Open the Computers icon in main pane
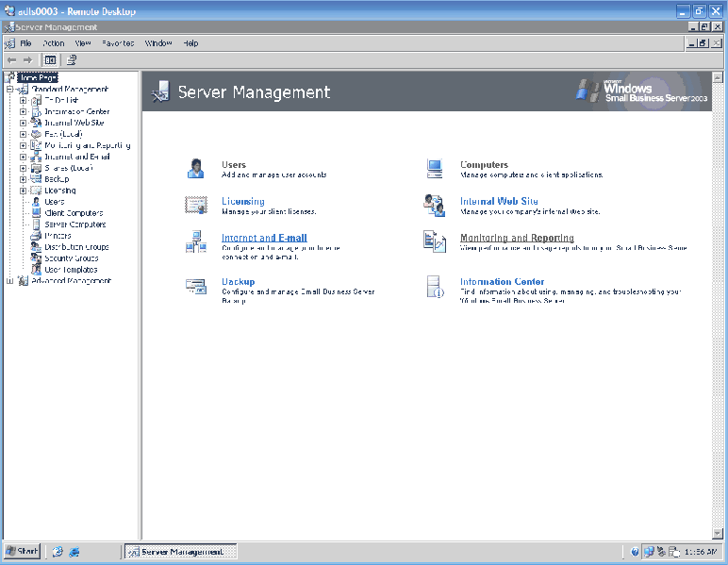 tap(435, 169)
